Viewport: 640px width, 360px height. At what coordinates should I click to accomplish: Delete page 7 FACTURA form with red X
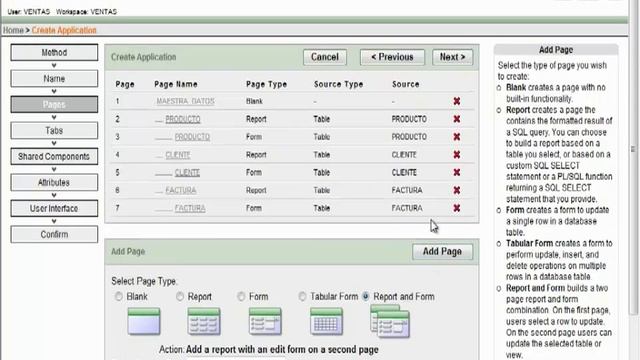(x=457, y=208)
